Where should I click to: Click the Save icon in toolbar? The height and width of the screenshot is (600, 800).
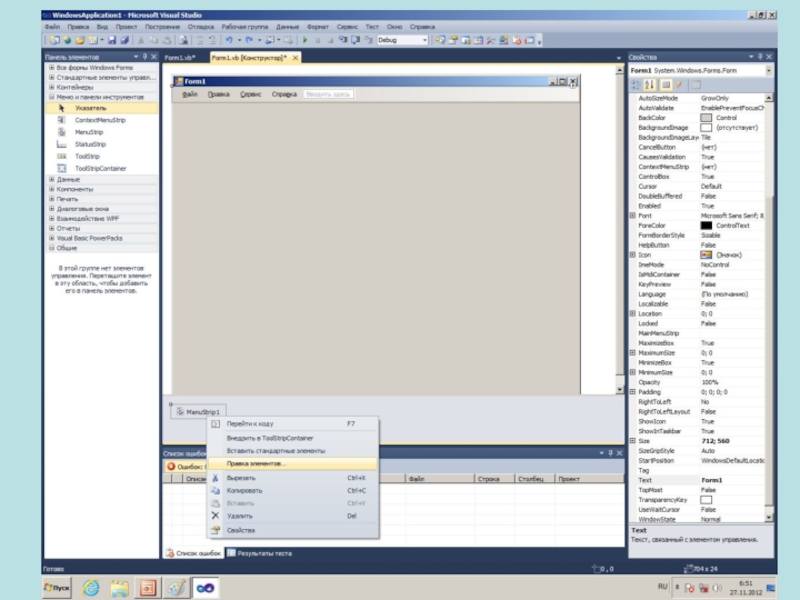pos(112,40)
